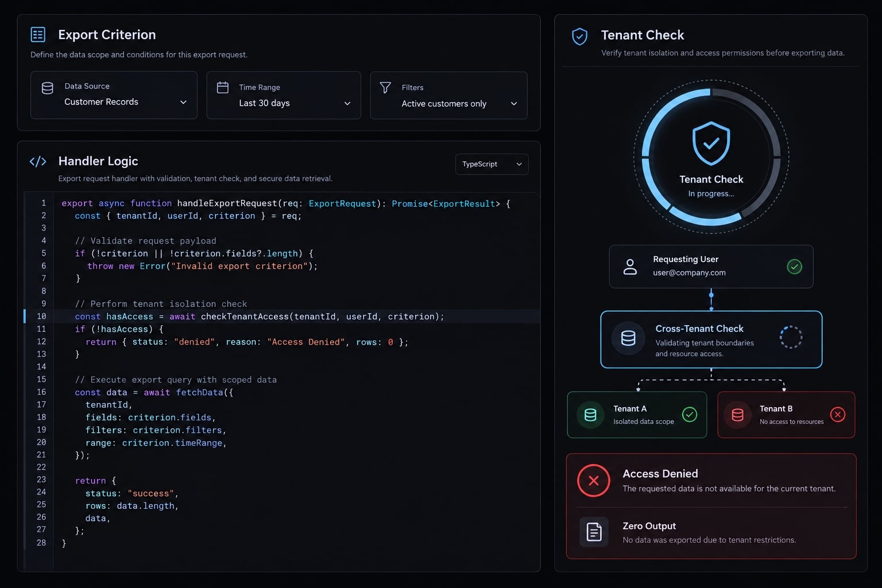
Task: Click the 'handleExportRequest' function name in code
Action: tap(227, 203)
